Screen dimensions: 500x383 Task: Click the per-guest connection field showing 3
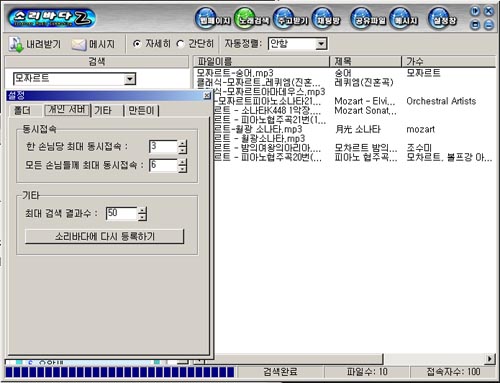[x=163, y=147]
